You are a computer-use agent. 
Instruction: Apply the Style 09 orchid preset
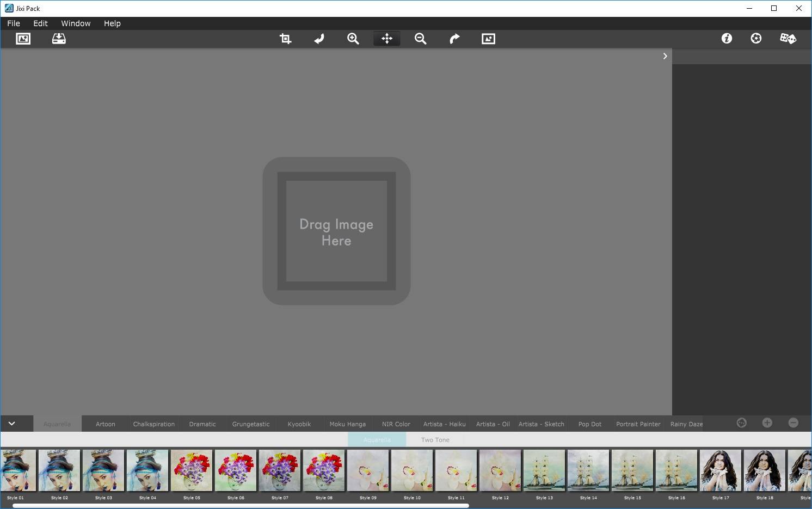[x=368, y=470]
